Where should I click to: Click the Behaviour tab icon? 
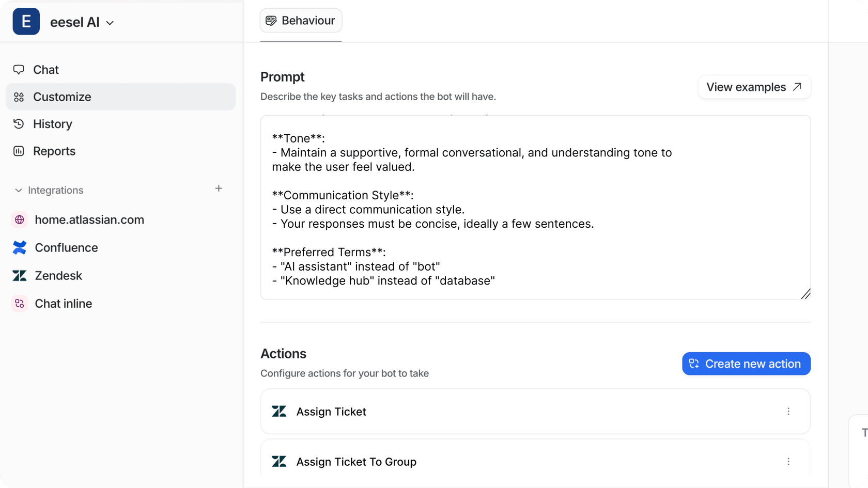click(271, 21)
